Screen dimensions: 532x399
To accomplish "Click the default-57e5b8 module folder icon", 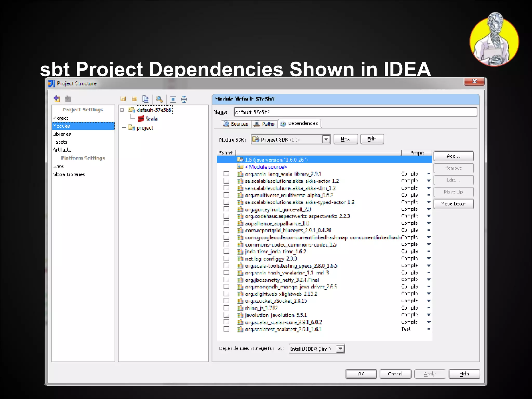I will (132, 110).
